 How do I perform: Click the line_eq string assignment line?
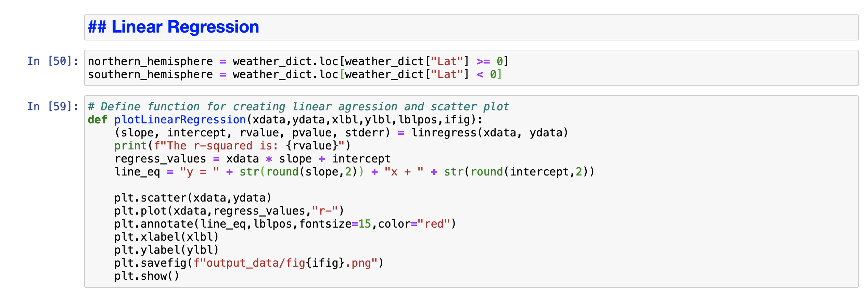click(355, 172)
